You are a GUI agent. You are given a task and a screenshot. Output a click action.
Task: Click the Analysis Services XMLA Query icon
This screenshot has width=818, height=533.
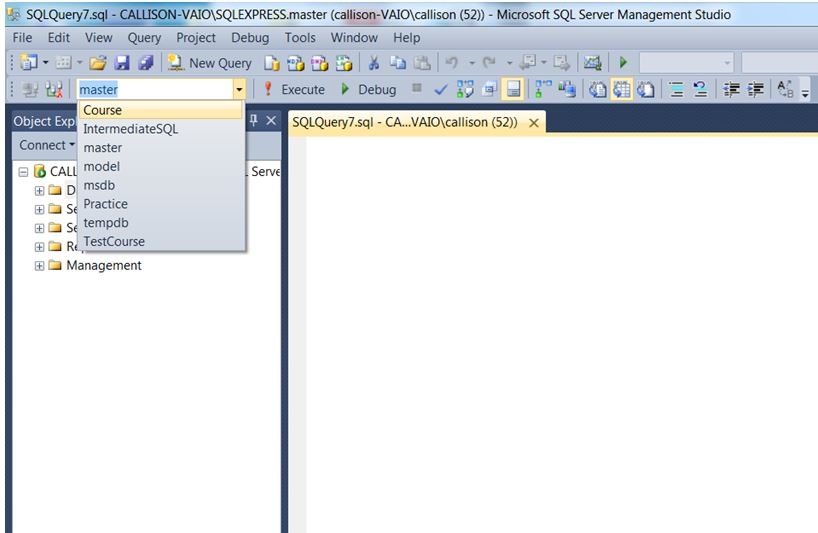point(343,63)
